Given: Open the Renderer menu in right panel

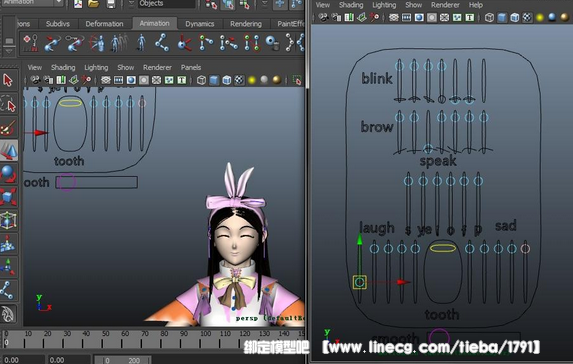Looking at the screenshot, I should 445,5.
